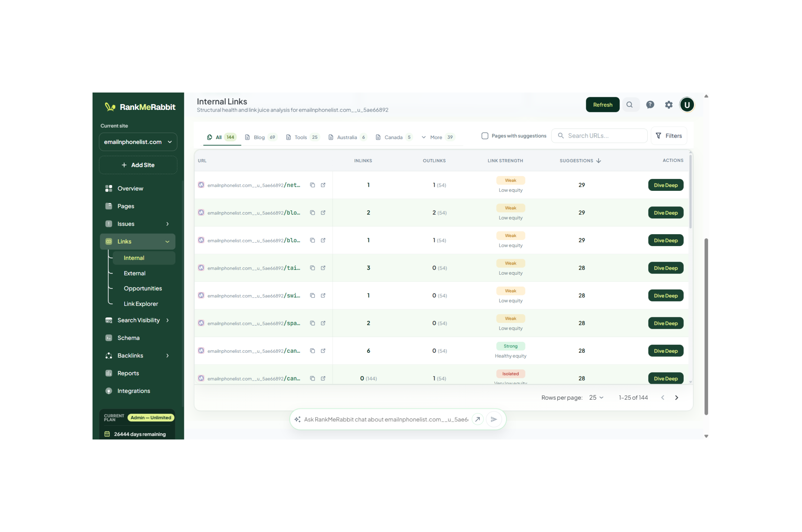Enable Pages with suggestions checkbox
802x532 pixels.
[485, 136]
